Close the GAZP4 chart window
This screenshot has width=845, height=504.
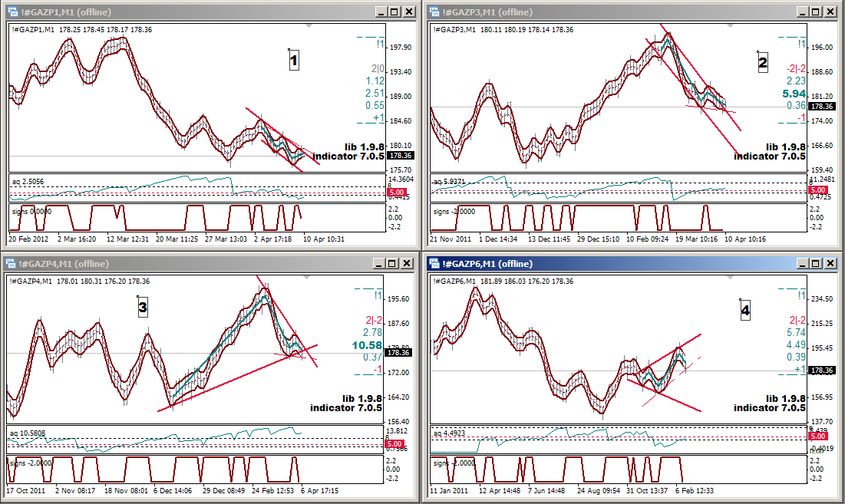(x=409, y=263)
